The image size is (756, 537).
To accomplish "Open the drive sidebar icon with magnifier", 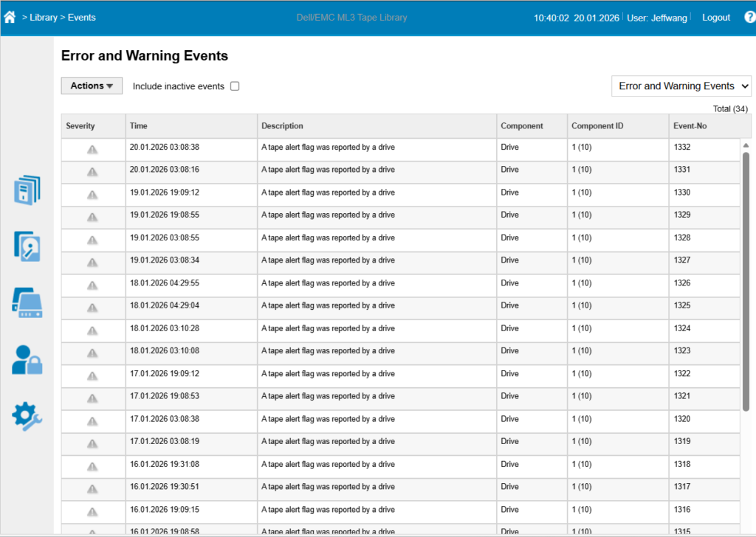I will 27,246.
